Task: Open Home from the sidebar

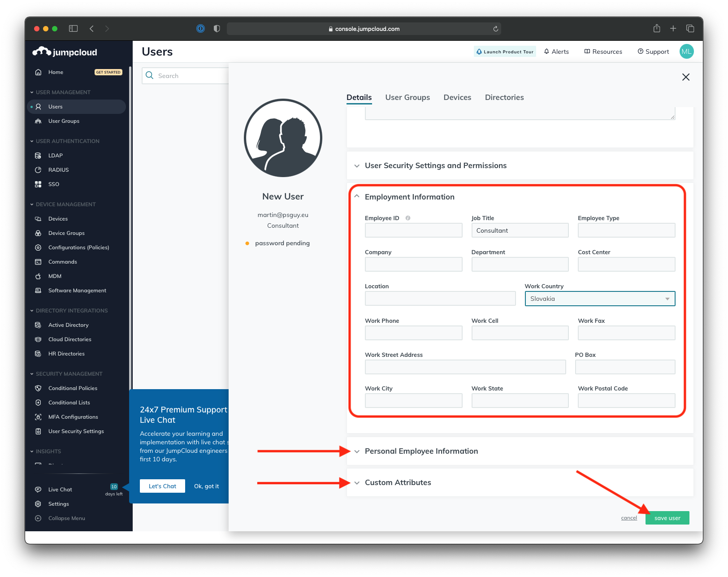Action: pos(56,72)
